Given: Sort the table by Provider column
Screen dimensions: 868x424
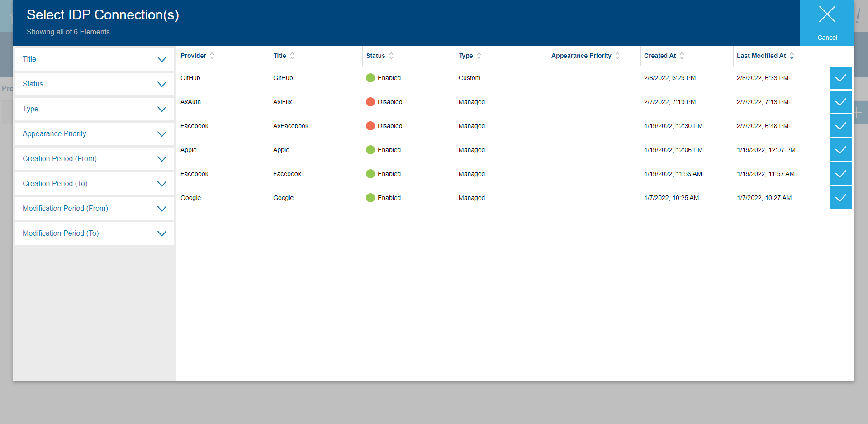Looking at the screenshot, I should pos(212,56).
